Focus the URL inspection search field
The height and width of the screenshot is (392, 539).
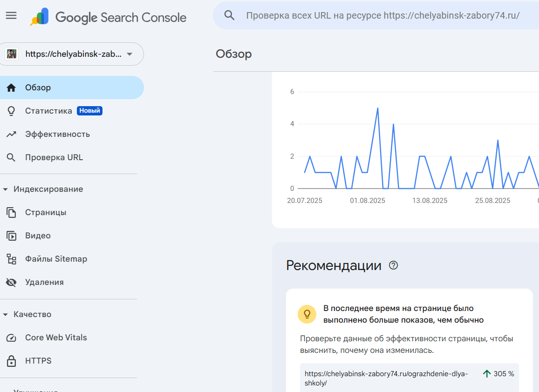tap(382, 15)
